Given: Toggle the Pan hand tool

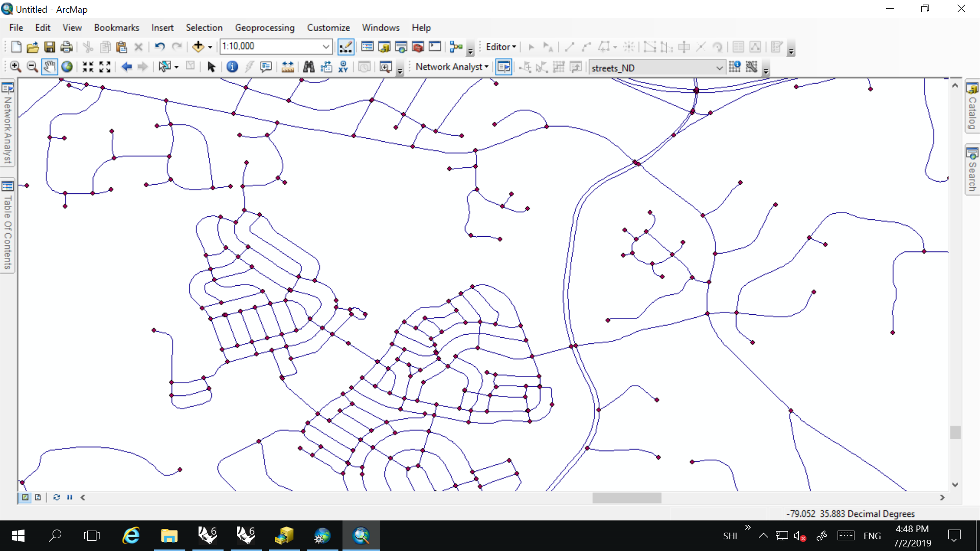Looking at the screenshot, I should (x=50, y=67).
